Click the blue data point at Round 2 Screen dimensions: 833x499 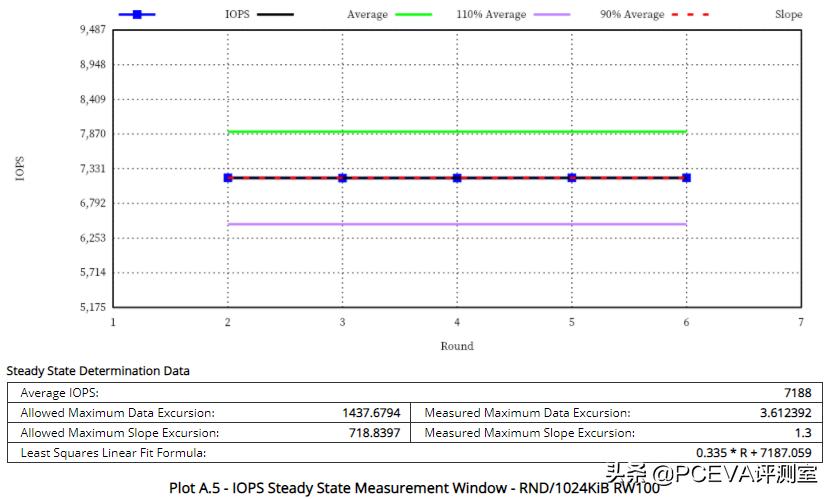(x=228, y=178)
